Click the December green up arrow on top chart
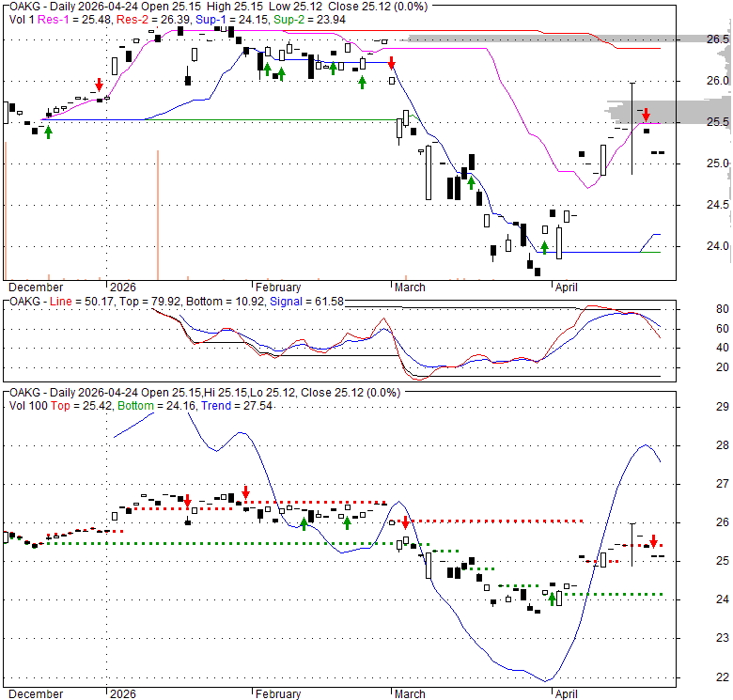Screen dimensions: 733x700 coord(48,132)
